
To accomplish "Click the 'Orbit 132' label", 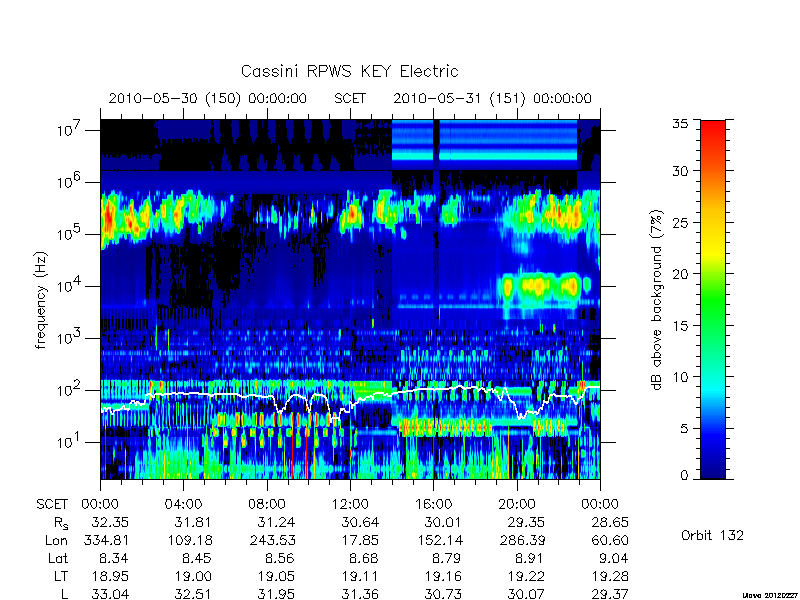I will (x=712, y=535).
